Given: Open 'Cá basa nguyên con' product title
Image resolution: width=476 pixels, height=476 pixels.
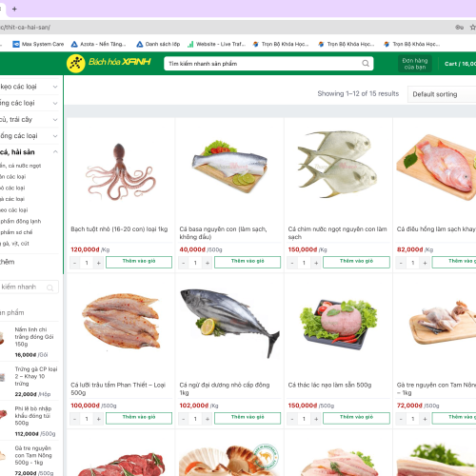Looking at the screenshot, I should click(223, 233).
